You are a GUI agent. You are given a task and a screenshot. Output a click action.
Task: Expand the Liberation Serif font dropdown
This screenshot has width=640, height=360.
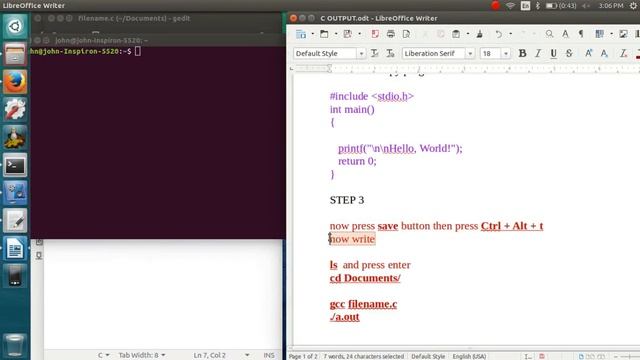click(470, 54)
